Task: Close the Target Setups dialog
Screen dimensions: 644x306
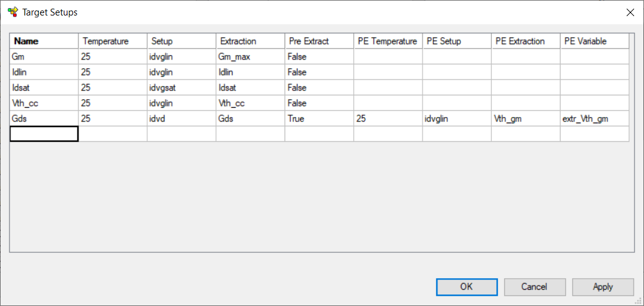Action: pos(630,12)
